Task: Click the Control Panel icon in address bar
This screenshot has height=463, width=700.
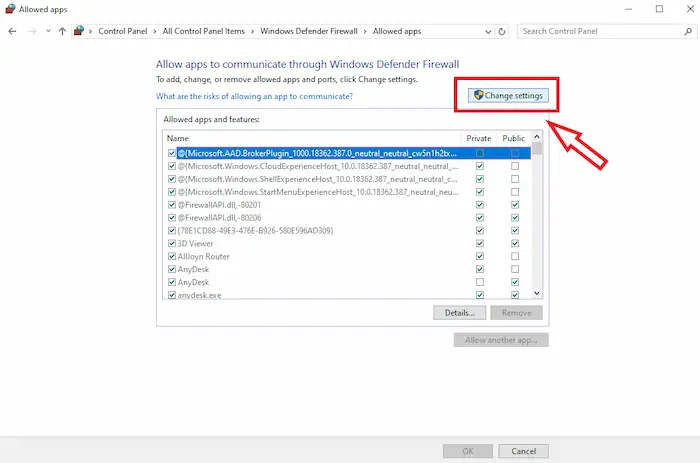Action: pyautogui.click(x=79, y=31)
